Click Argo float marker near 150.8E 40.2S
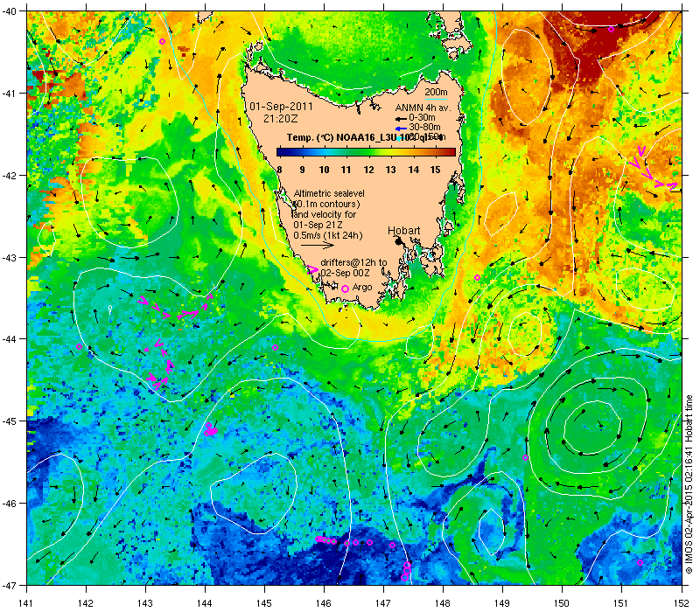 tap(611, 30)
